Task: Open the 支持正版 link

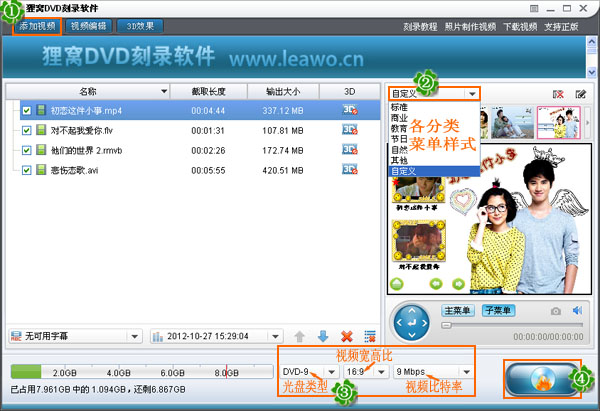Action: pyautogui.click(x=561, y=27)
